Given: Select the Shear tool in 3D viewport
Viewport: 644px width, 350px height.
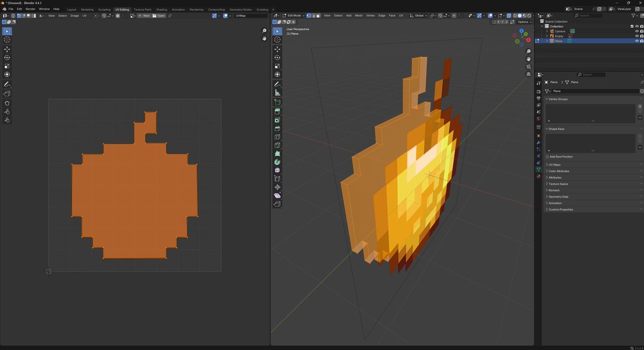Looking at the screenshot, I should [277, 196].
